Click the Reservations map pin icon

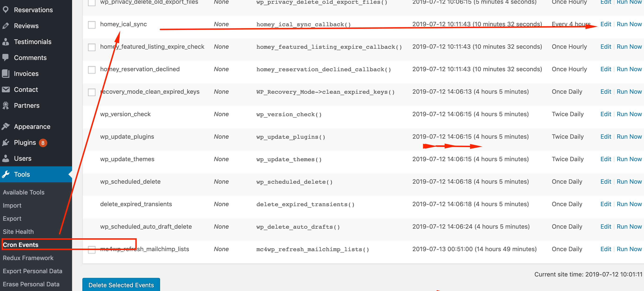(x=6, y=10)
